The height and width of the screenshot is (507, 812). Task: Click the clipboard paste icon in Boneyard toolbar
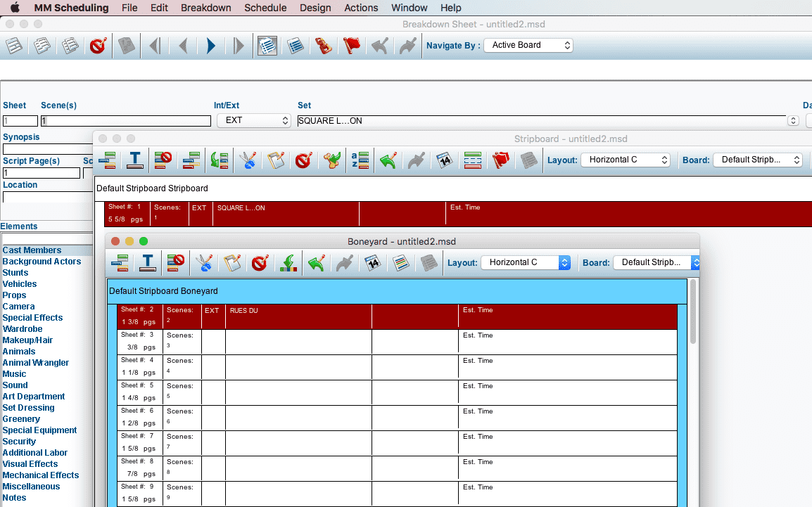pyautogui.click(x=232, y=263)
